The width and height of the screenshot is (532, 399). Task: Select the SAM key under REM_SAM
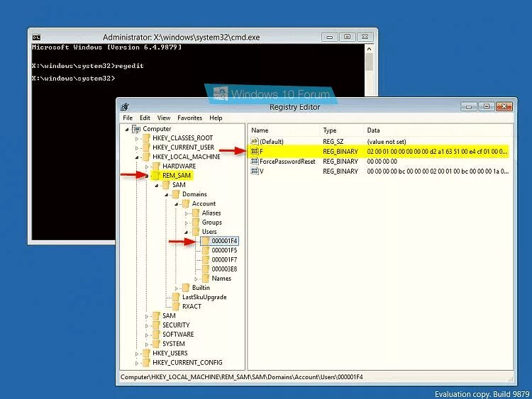179,185
